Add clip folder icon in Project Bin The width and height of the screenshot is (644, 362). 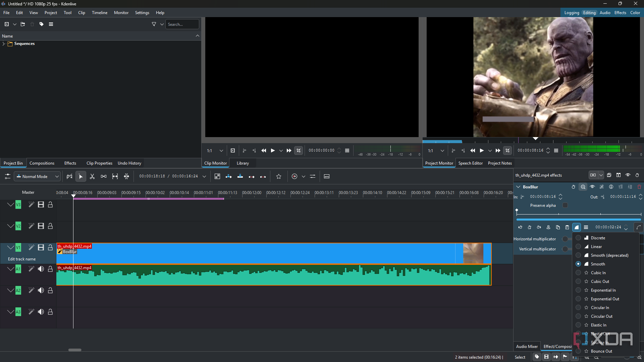23,24
